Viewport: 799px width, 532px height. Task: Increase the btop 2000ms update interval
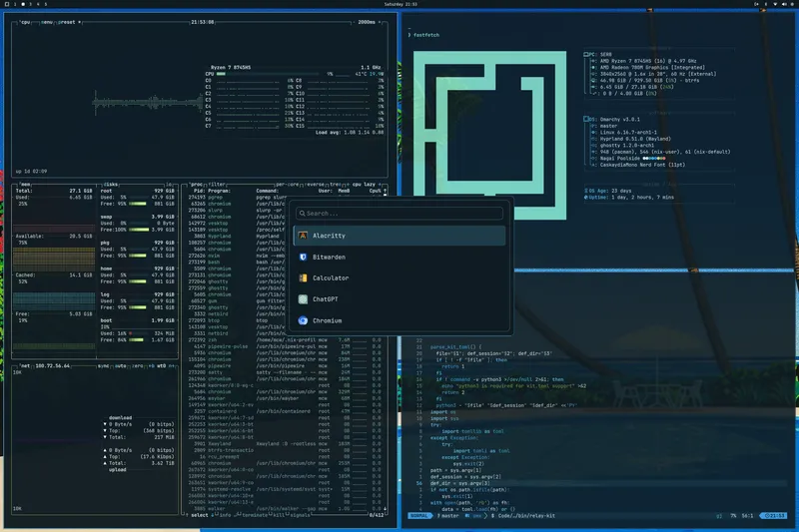(x=380, y=22)
